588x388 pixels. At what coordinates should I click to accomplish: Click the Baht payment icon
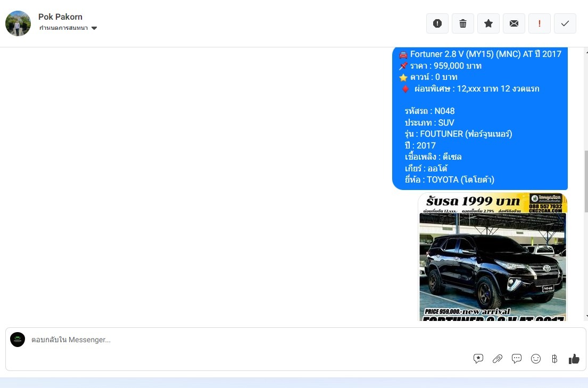click(554, 359)
